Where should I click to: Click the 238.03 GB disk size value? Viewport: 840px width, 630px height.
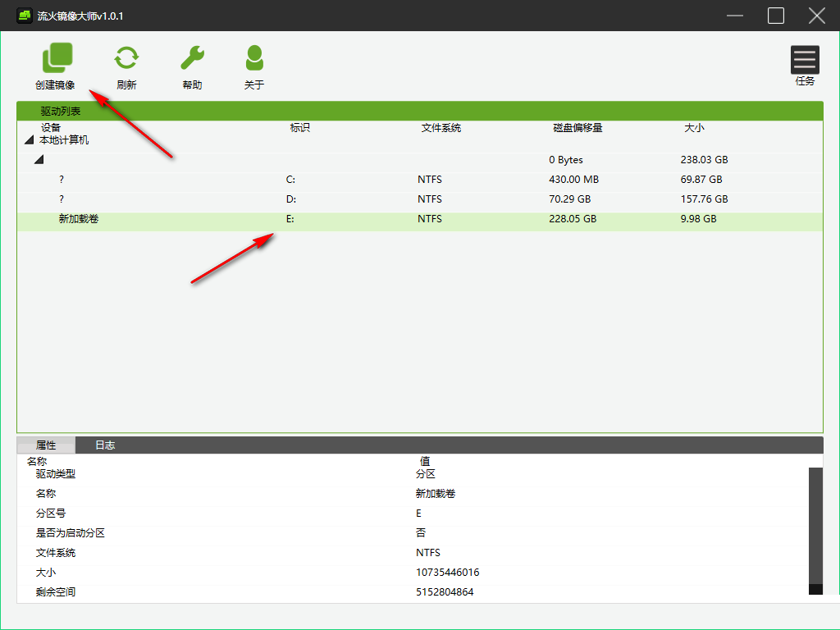(x=704, y=160)
